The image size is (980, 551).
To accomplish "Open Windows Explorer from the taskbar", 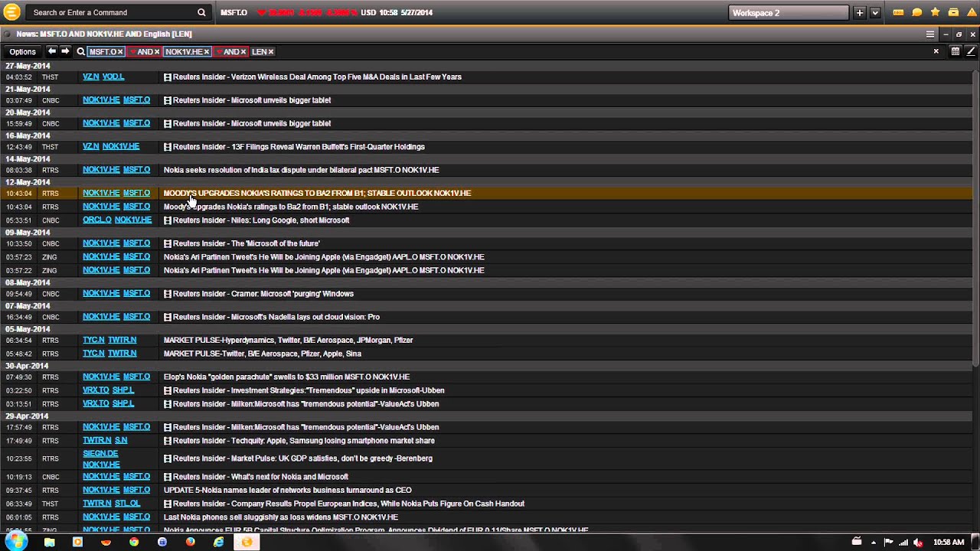I will click(x=50, y=542).
